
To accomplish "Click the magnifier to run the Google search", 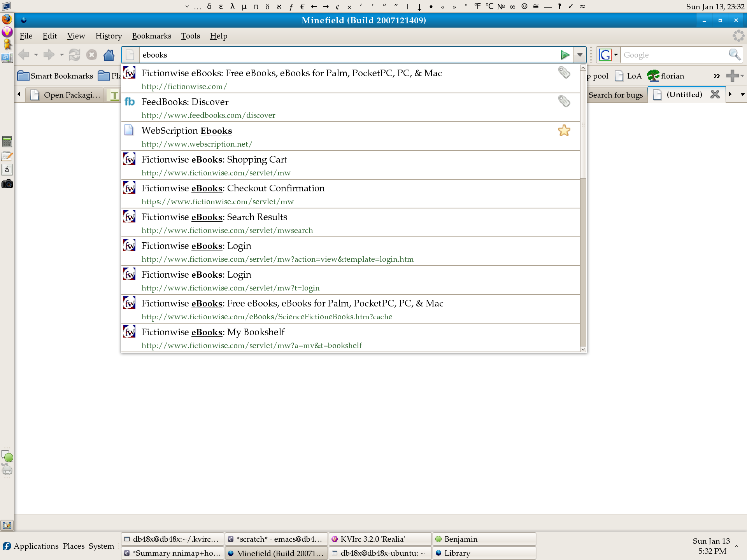I will (x=734, y=55).
